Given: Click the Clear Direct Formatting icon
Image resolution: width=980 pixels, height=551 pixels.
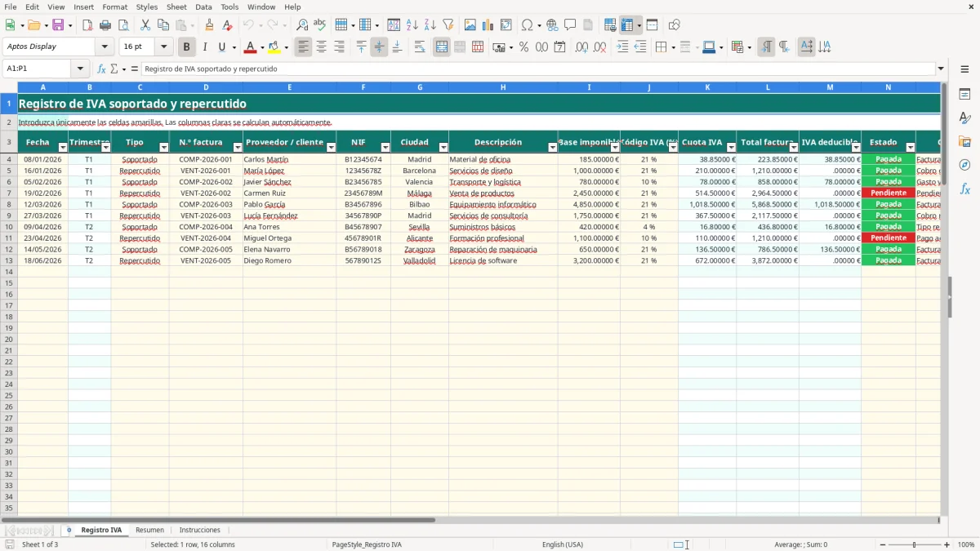Looking at the screenshot, I should 227,25.
